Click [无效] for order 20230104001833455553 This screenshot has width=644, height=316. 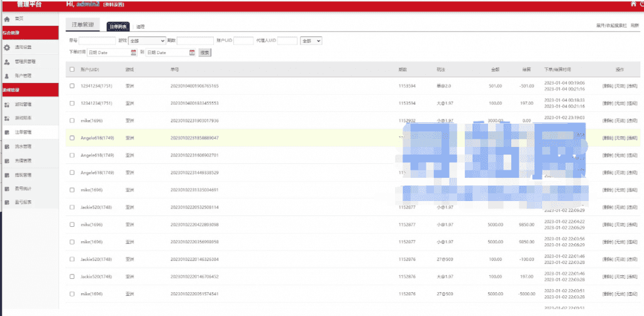click(x=619, y=104)
